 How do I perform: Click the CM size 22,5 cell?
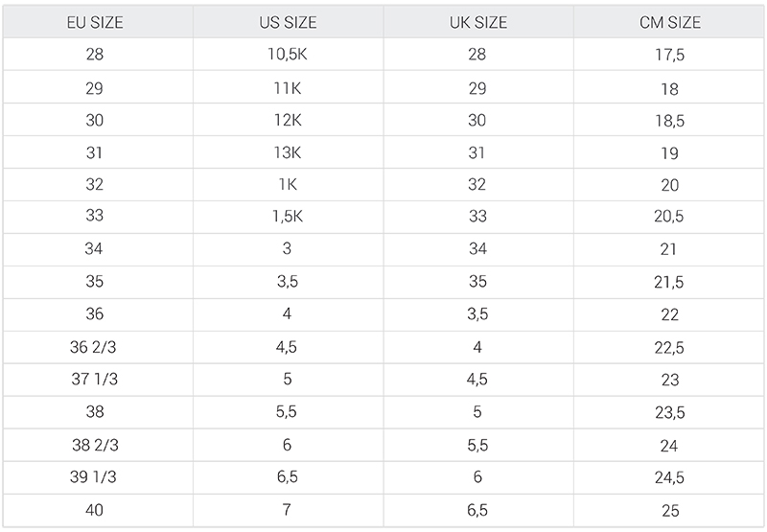pos(669,347)
